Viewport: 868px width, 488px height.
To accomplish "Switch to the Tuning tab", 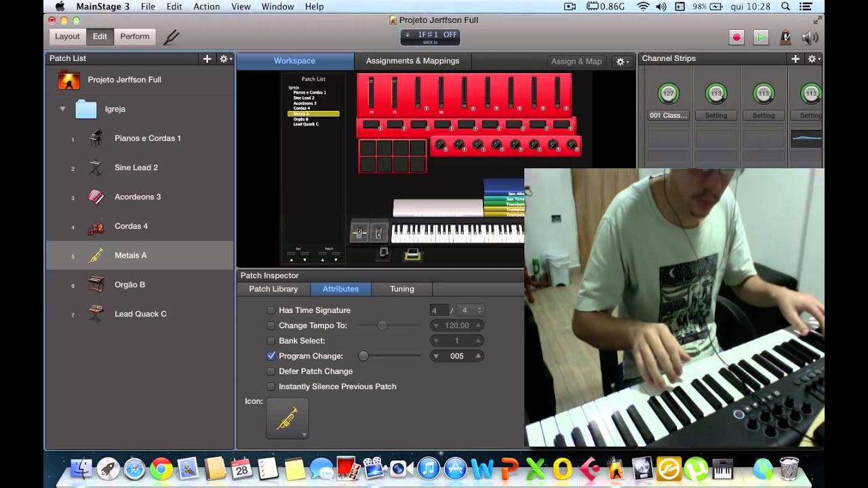I will tap(402, 289).
